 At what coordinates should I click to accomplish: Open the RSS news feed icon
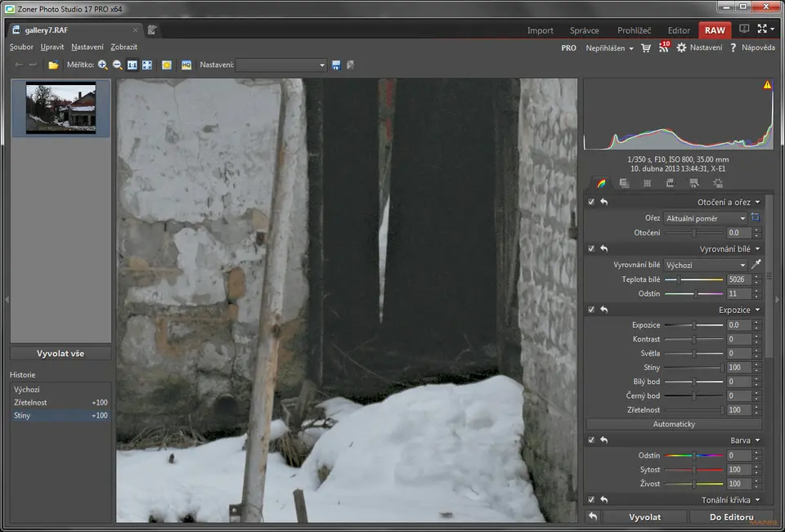point(663,48)
